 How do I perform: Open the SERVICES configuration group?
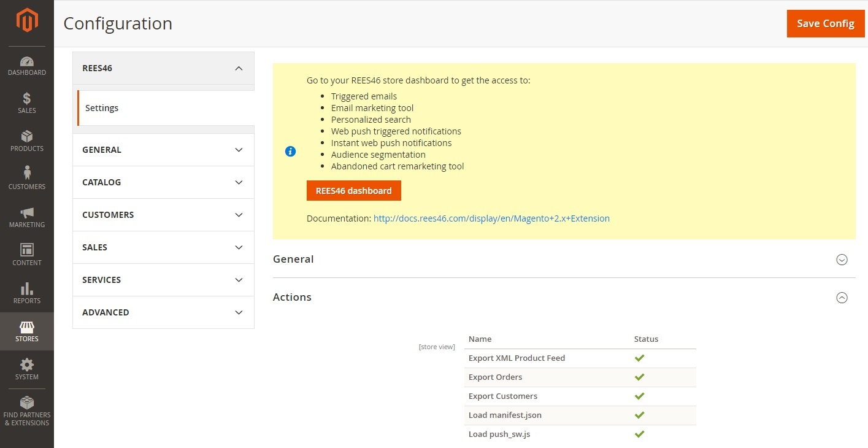(163, 279)
